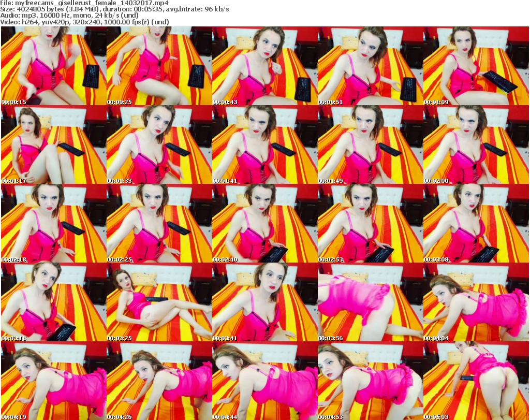The image size is (530, 420).
Task: Click the file name line in the header
Action: click(x=84, y=3)
